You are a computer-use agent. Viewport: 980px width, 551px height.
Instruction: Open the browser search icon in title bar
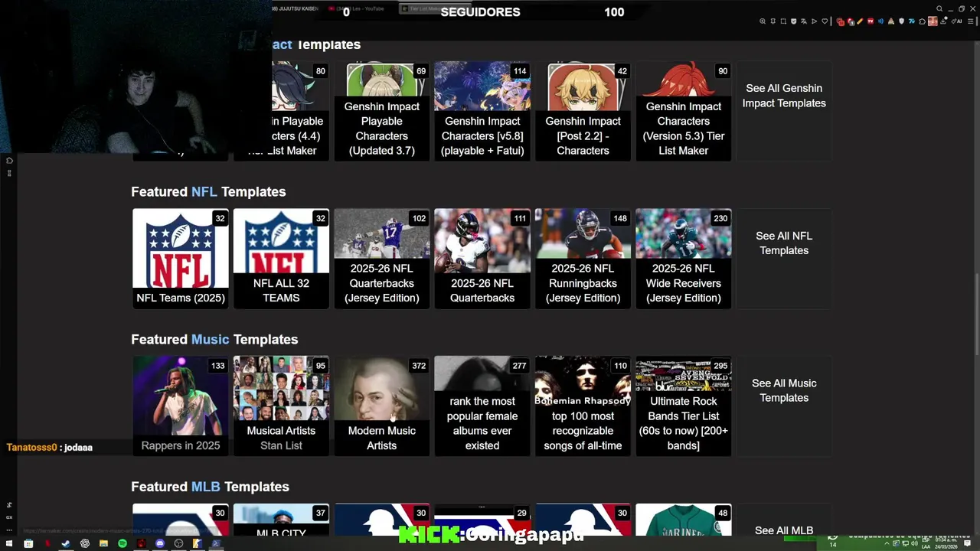tap(939, 8)
